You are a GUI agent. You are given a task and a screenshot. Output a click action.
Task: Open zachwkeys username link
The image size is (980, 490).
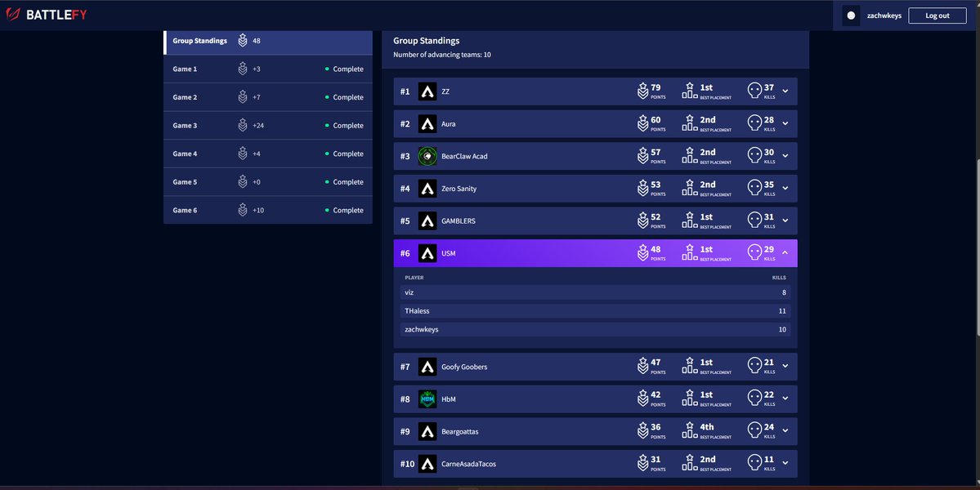884,16
